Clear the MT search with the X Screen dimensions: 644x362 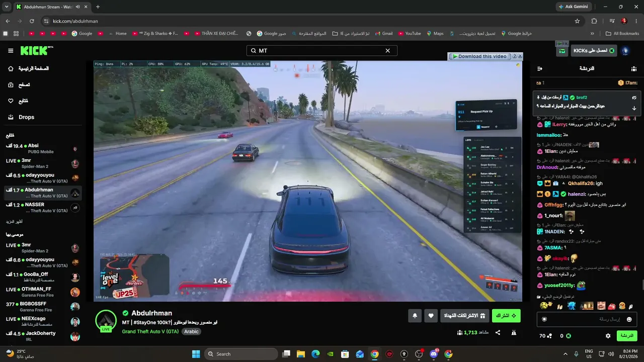tap(387, 51)
